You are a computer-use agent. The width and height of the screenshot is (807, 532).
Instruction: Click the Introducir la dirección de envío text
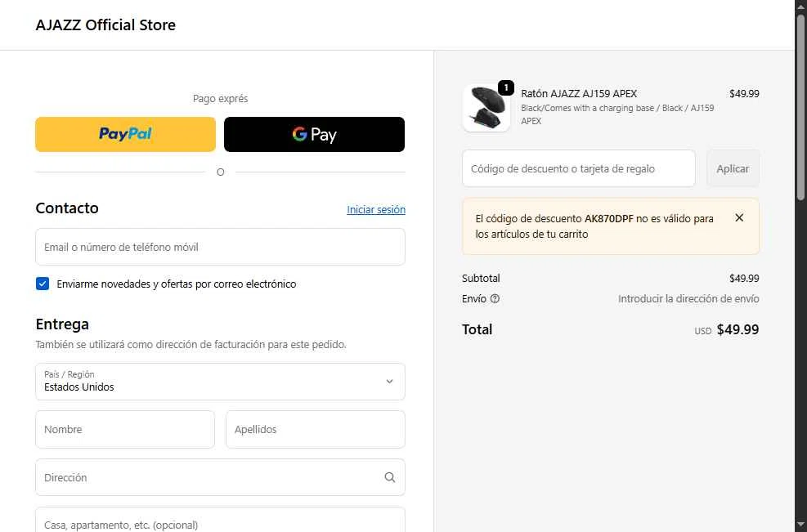[x=688, y=298]
